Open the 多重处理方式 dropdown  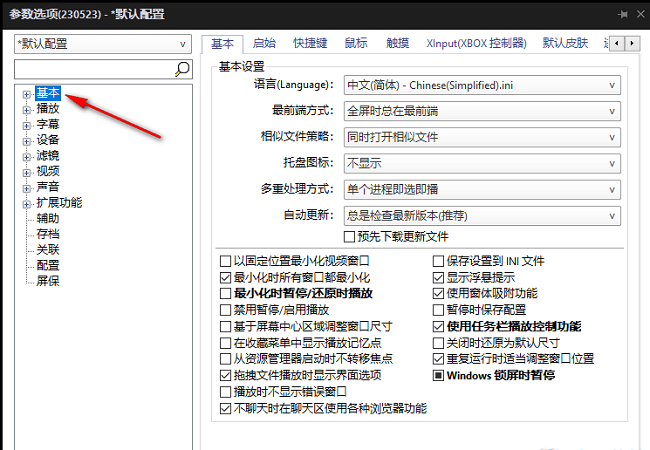coord(482,190)
